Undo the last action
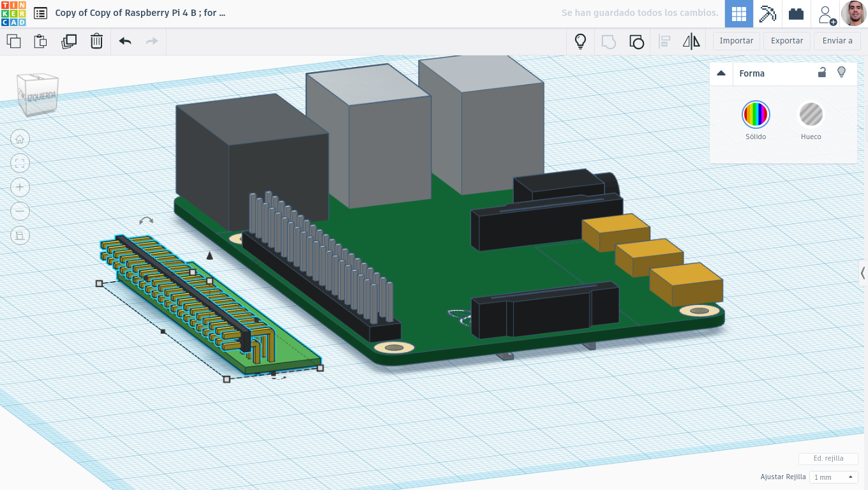The width and height of the screenshot is (868, 490). point(125,41)
